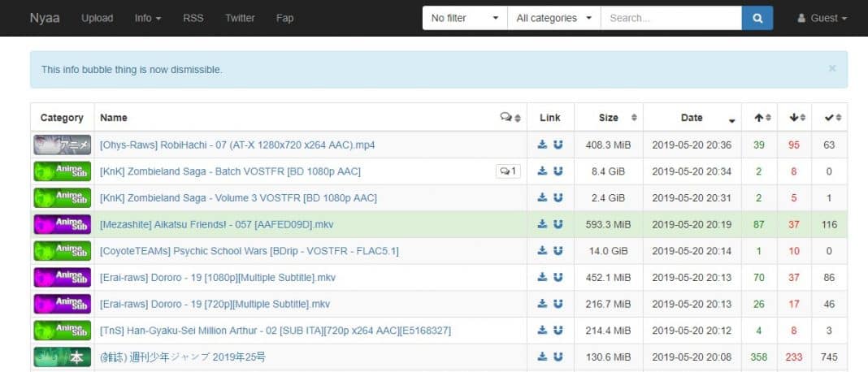Focus the Search input field

click(671, 18)
